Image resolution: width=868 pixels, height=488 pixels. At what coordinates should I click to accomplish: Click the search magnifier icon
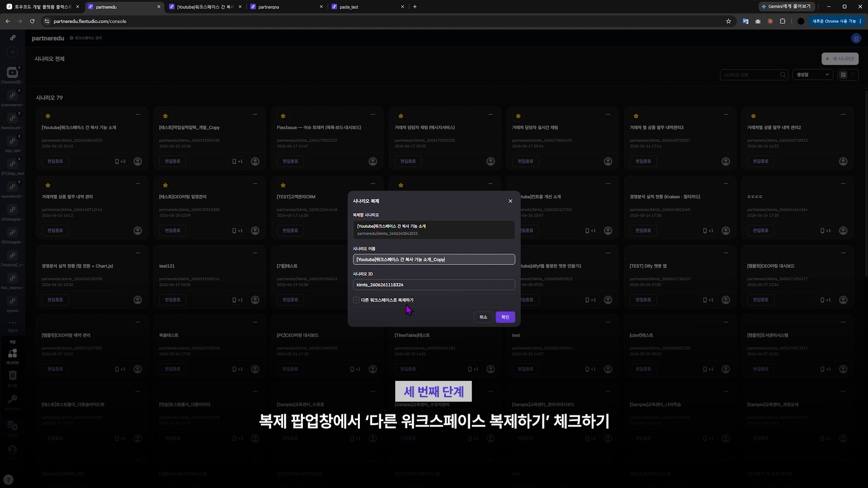[x=783, y=75]
